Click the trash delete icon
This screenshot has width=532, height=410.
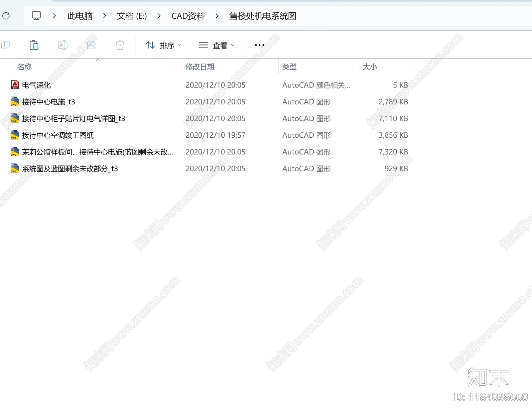pos(120,45)
